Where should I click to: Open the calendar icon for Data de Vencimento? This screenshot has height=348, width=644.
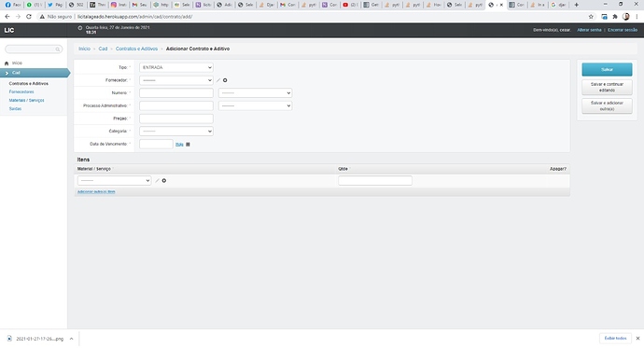189,145
